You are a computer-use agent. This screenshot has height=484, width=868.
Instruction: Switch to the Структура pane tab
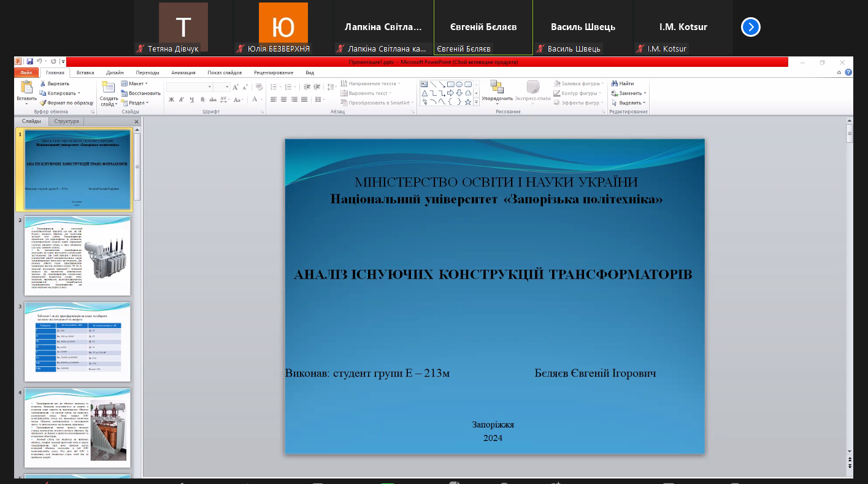[66, 121]
